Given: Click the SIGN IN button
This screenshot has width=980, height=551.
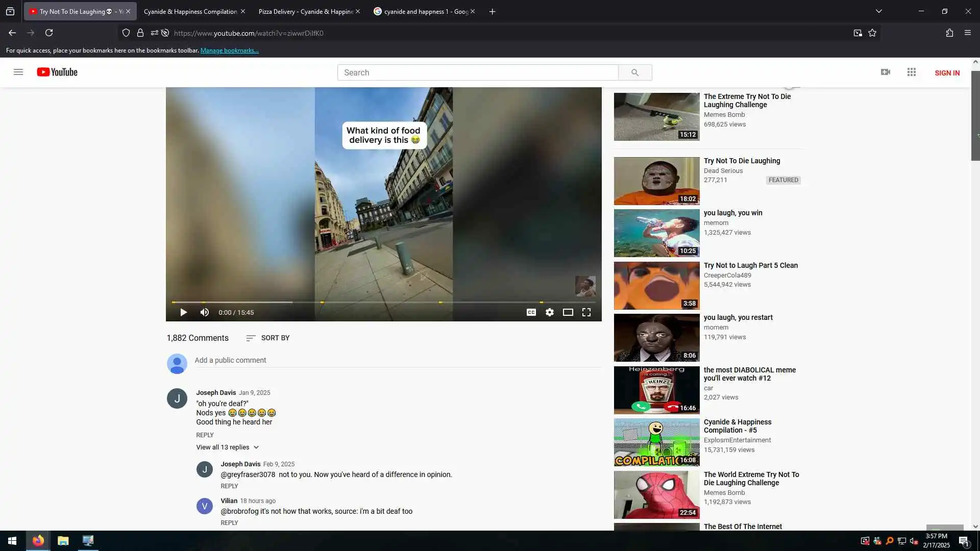Looking at the screenshot, I should click(947, 73).
